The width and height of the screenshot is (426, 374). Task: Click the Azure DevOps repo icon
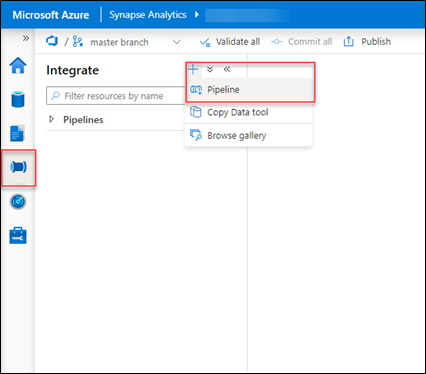(x=52, y=41)
